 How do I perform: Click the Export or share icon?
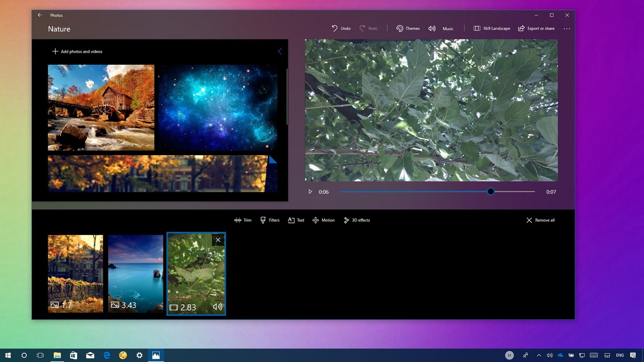pyautogui.click(x=521, y=28)
